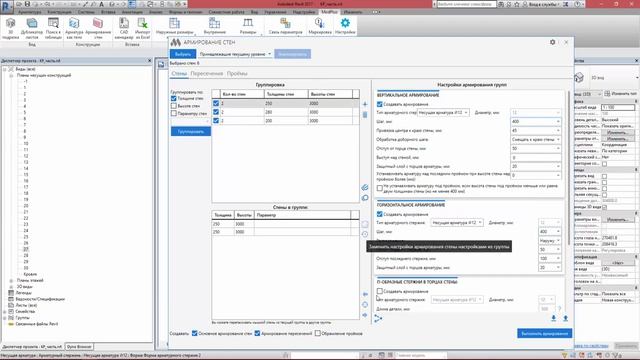The width and height of the screenshot is (640, 360).
Task: Switch to Проёмы tab
Action: 237,73
